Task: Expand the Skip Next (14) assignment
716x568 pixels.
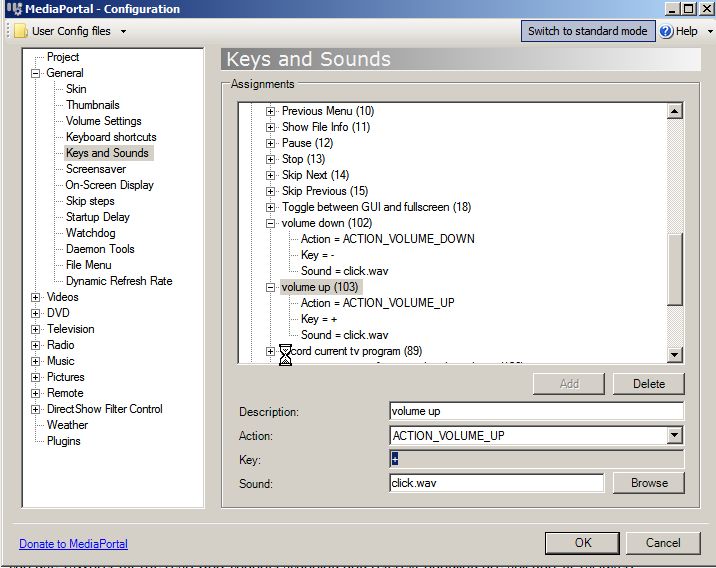Action: pyautogui.click(x=270, y=175)
